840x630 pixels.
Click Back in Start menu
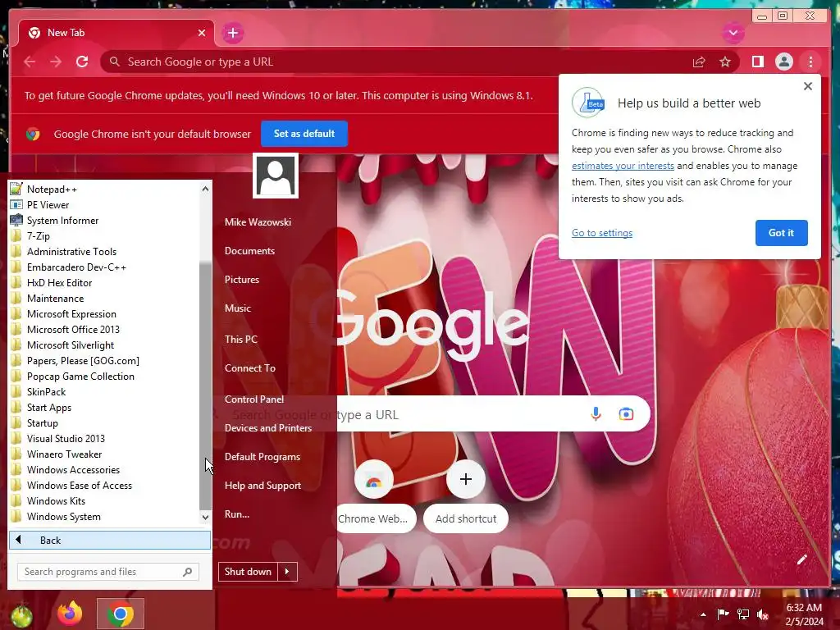(x=110, y=540)
